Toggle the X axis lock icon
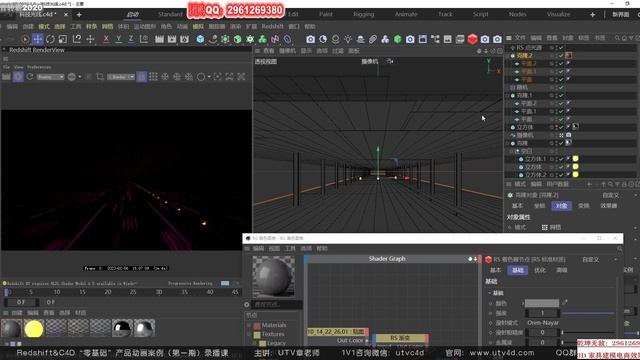Image resolution: width=640 pixels, height=360 pixels. 106,39
